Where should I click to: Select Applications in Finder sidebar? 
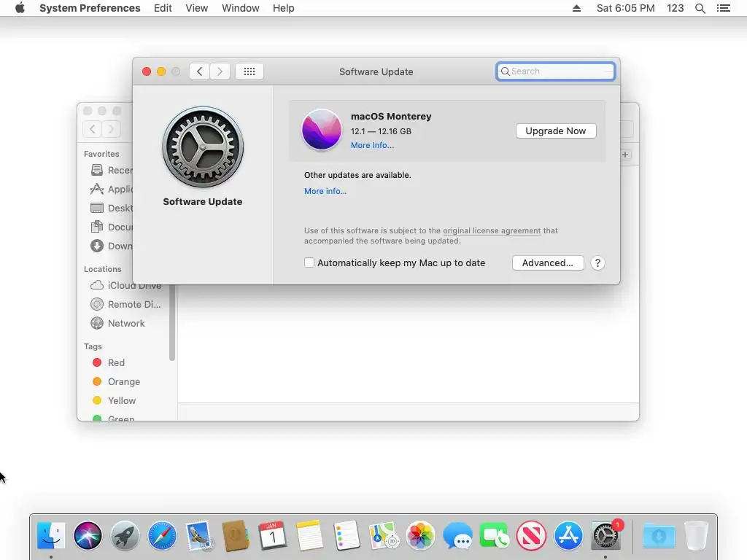(x=112, y=189)
